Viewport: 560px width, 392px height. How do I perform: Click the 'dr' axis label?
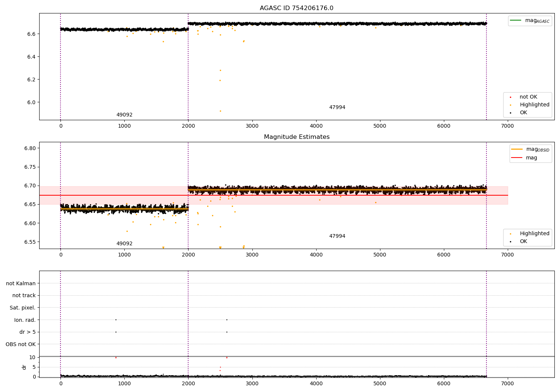pos(24,367)
